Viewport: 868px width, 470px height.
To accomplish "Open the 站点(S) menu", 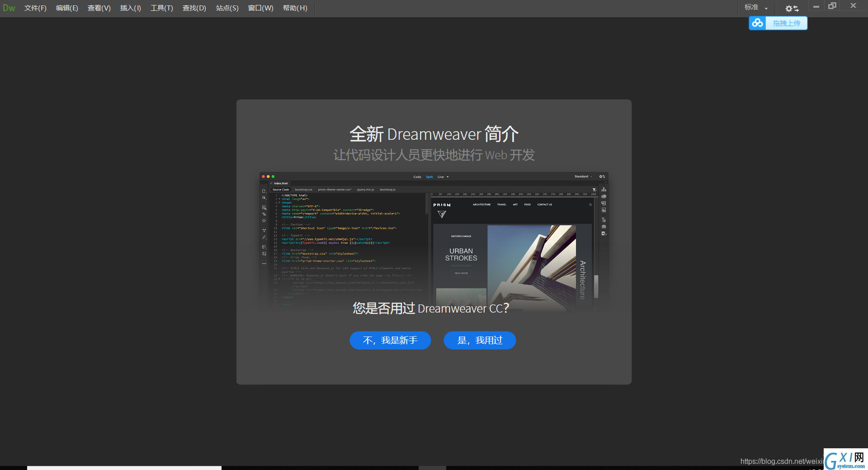I will pyautogui.click(x=227, y=8).
